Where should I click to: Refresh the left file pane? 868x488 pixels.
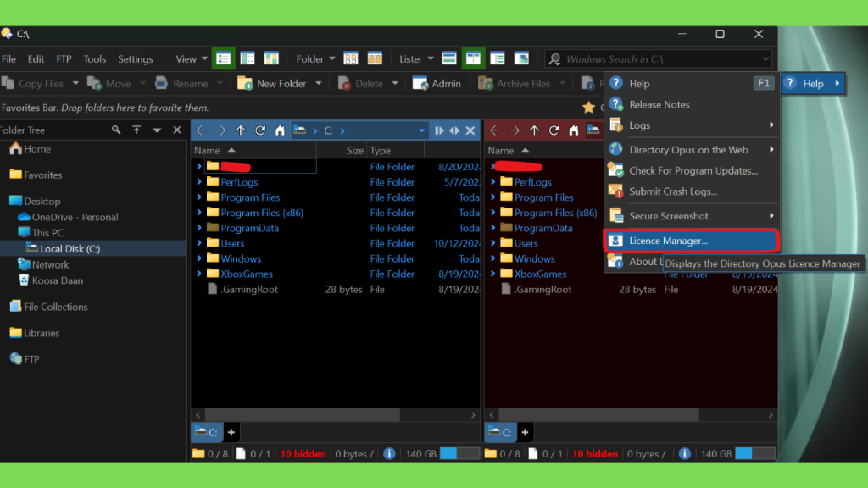click(x=260, y=130)
